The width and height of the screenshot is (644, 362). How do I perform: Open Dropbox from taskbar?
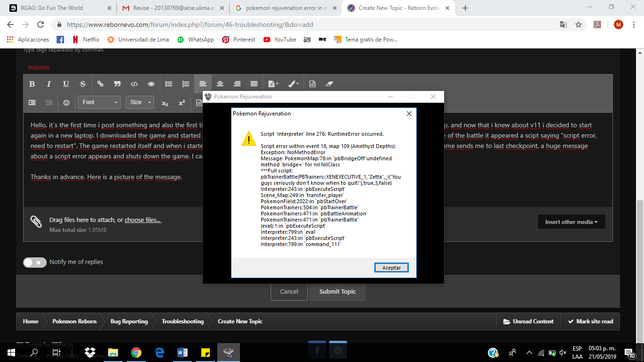tap(90, 353)
